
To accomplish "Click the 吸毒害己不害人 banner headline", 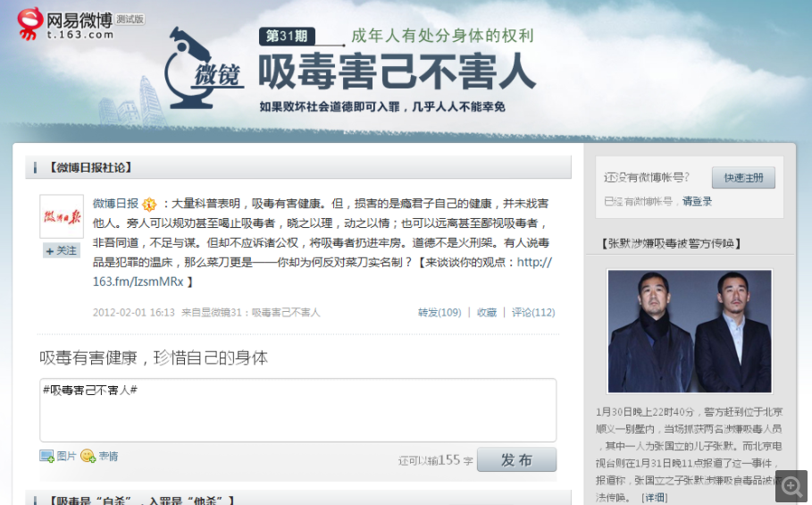I will [397, 72].
